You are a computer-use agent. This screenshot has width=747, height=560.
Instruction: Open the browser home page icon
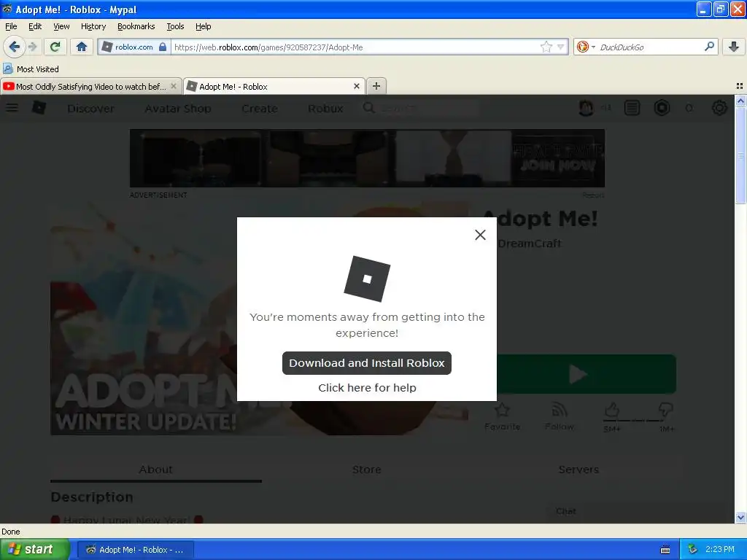tap(82, 47)
